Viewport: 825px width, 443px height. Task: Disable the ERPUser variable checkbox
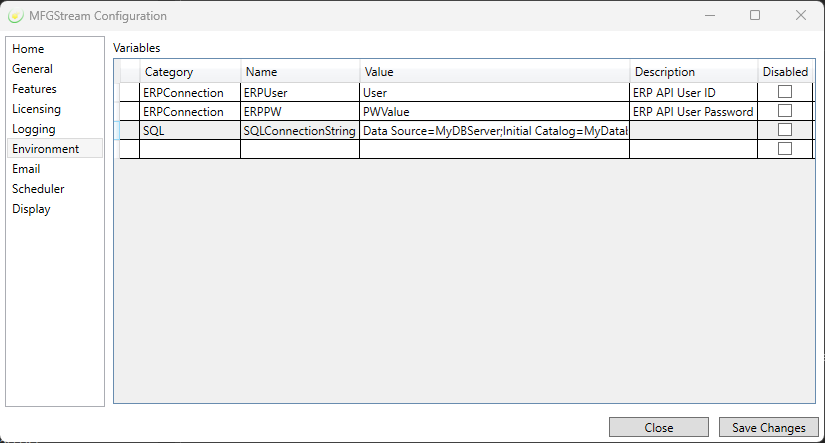pos(785,92)
